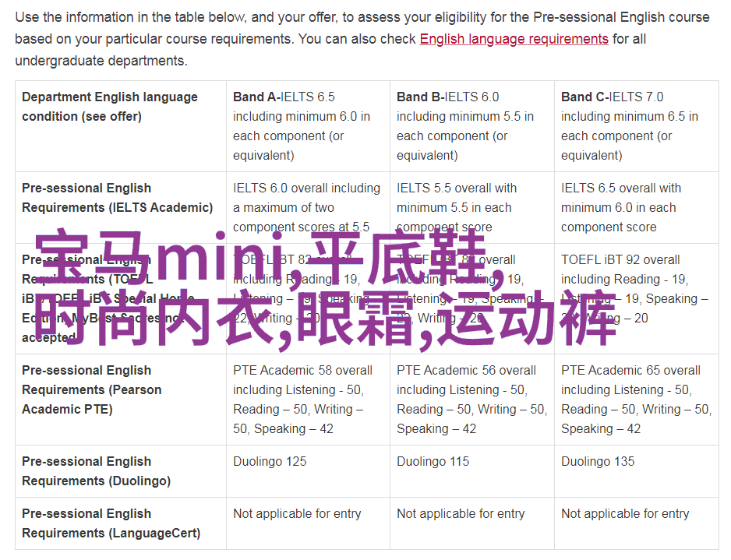Select the Band A-IELTS 6.5 header cell
731x560 pixels.
pyautogui.click(x=308, y=126)
